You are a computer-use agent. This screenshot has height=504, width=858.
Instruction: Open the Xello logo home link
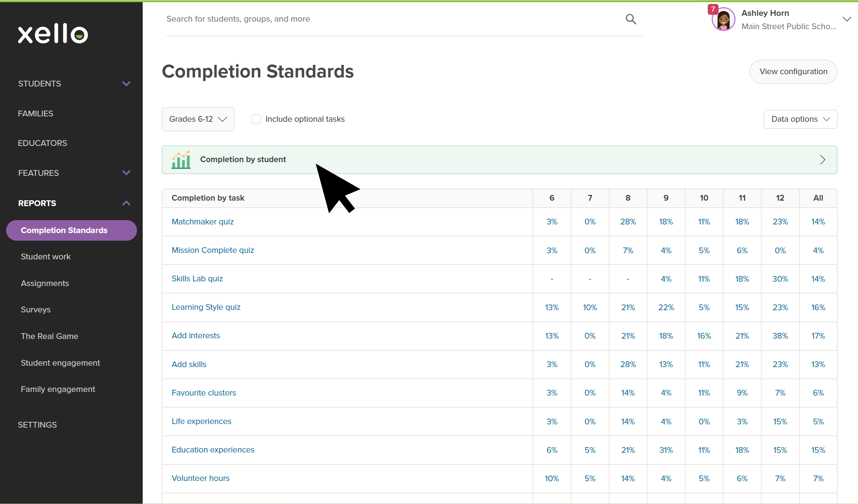(53, 34)
